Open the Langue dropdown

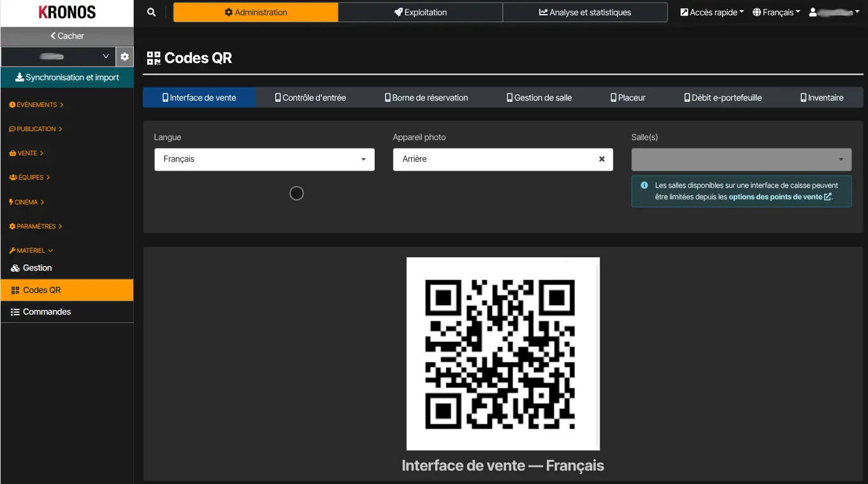[x=264, y=159]
